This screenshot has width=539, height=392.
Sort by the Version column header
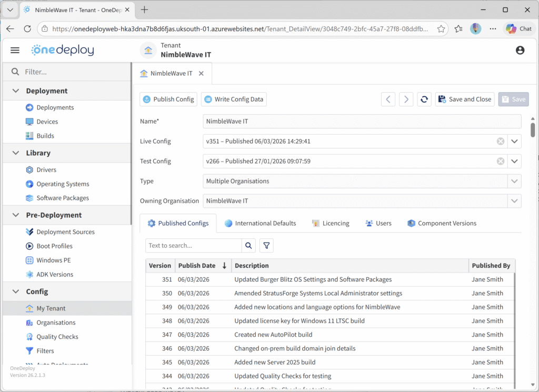point(160,266)
